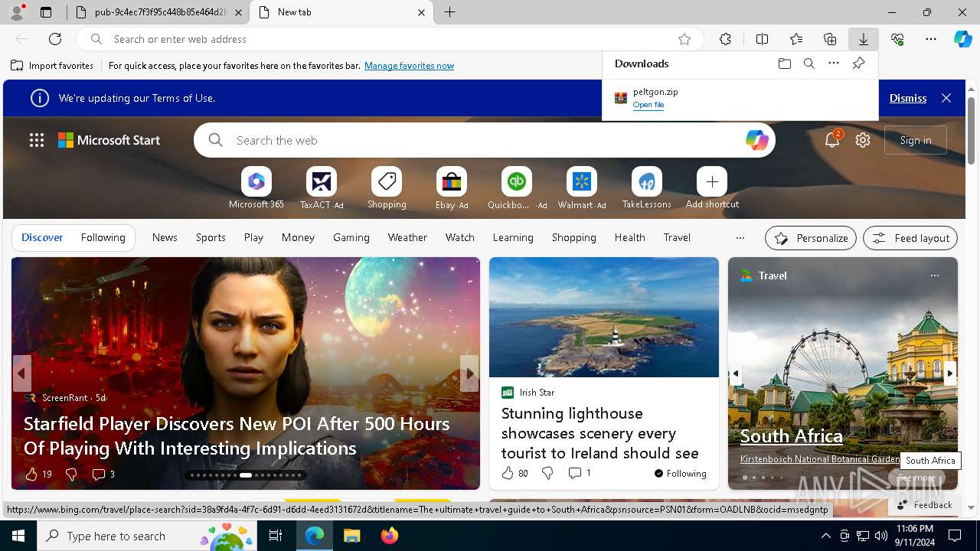Refresh the page with reload icon
Screen dimensions: 980x551
[55, 39]
